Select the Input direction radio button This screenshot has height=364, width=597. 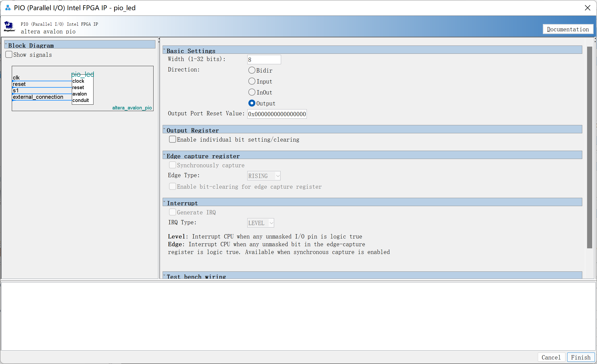pos(252,81)
